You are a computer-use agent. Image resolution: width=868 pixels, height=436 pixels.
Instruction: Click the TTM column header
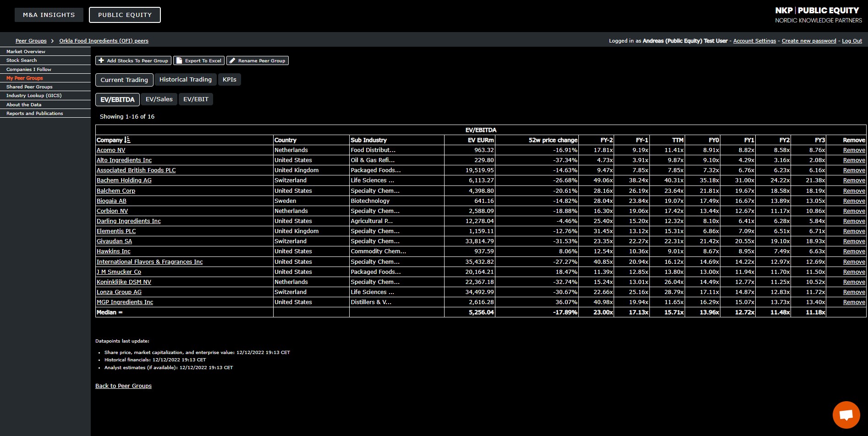pyautogui.click(x=678, y=140)
